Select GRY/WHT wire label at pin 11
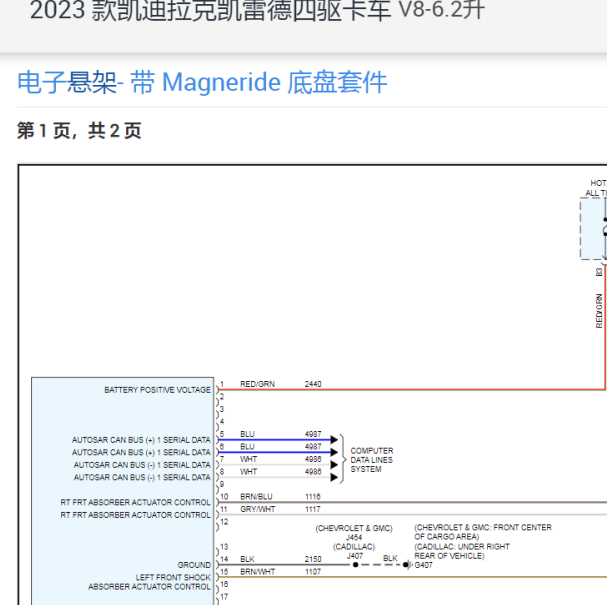Image resolution: width=607 pixels, height=605 pixels. [x=257, y=509]
